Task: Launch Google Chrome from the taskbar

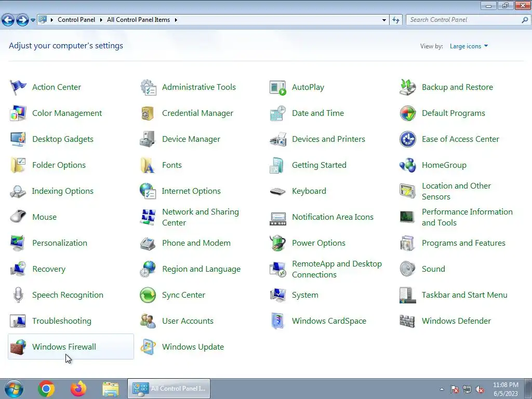Action: tap(46, 389)
